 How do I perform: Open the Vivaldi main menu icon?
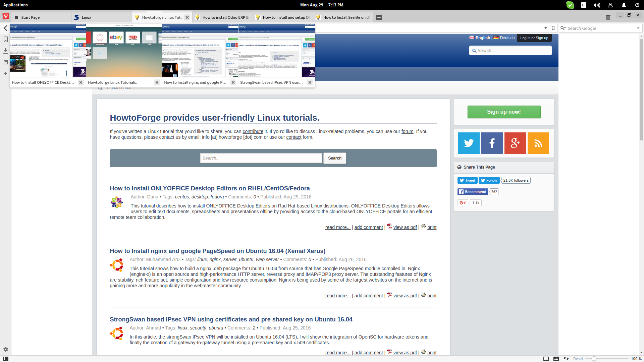[6, 16]
